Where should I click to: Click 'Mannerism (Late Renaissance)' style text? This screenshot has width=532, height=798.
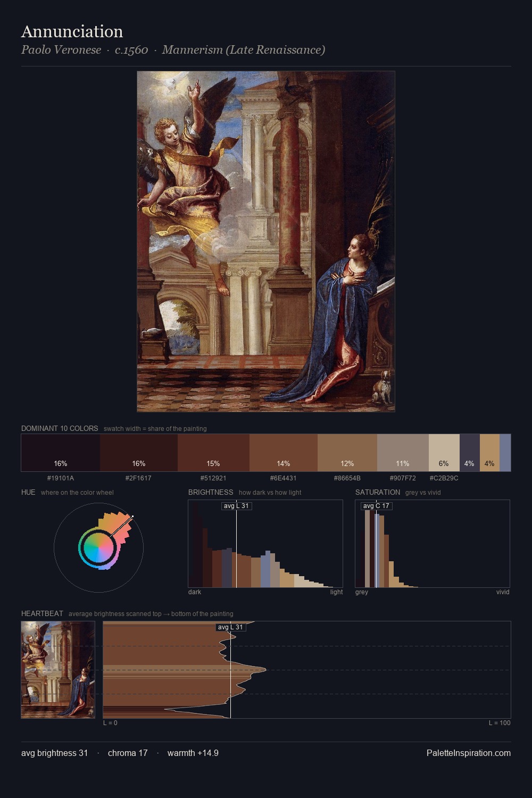(244, 50)
